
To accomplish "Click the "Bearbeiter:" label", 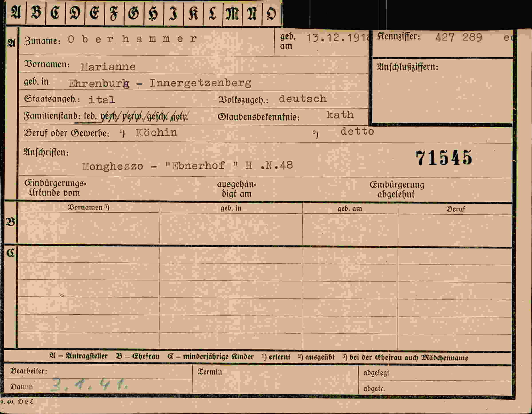I will click(29, 371).
